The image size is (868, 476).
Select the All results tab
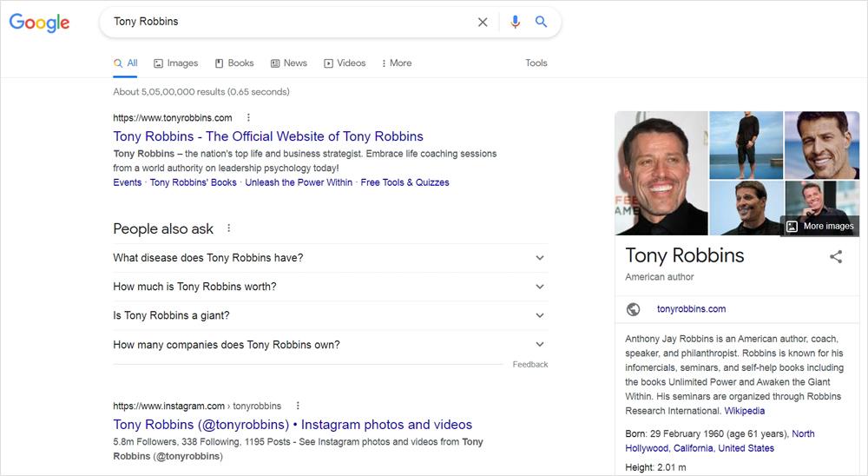coord(126,63)
